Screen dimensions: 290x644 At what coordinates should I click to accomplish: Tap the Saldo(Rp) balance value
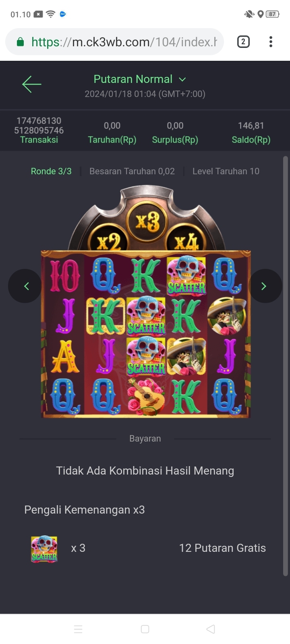click(251, 126)
